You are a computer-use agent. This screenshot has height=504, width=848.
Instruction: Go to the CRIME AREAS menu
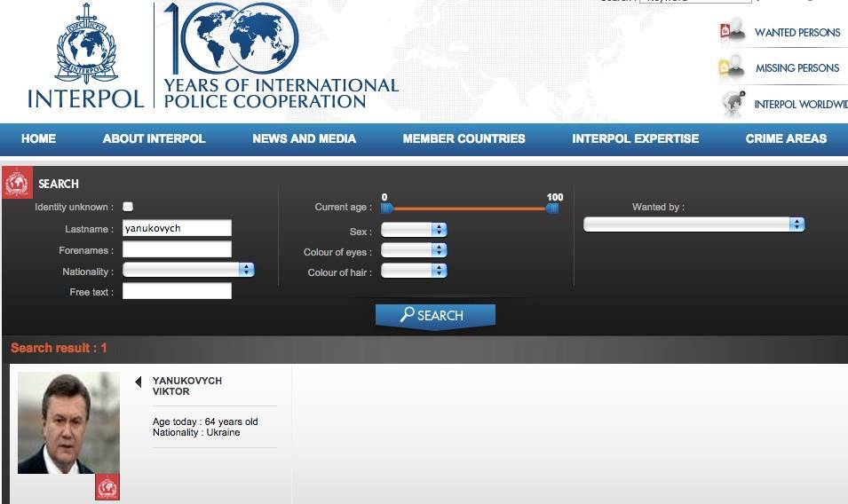pyautogui.click(x=786, y=138)
